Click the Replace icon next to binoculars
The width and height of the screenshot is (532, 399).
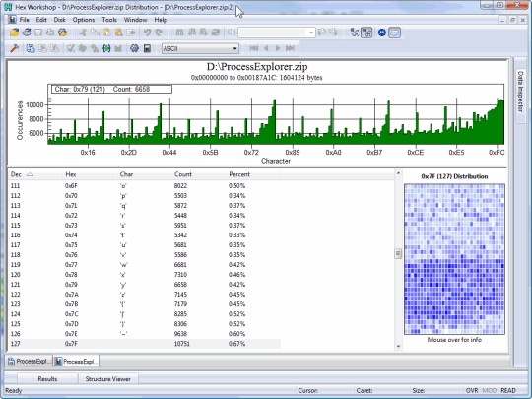(215, 33)
